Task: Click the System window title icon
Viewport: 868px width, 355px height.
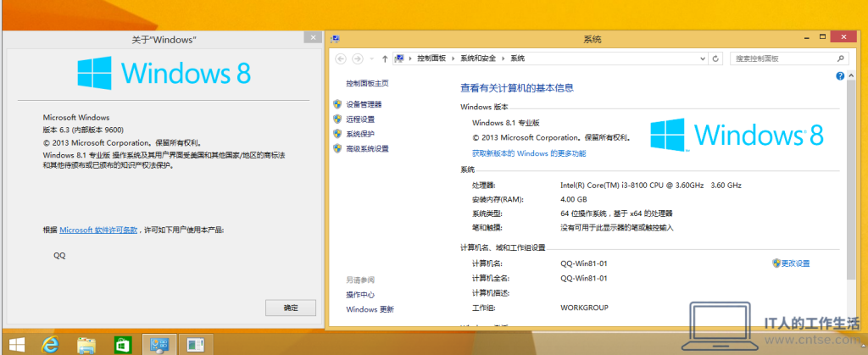Action: 335,39
